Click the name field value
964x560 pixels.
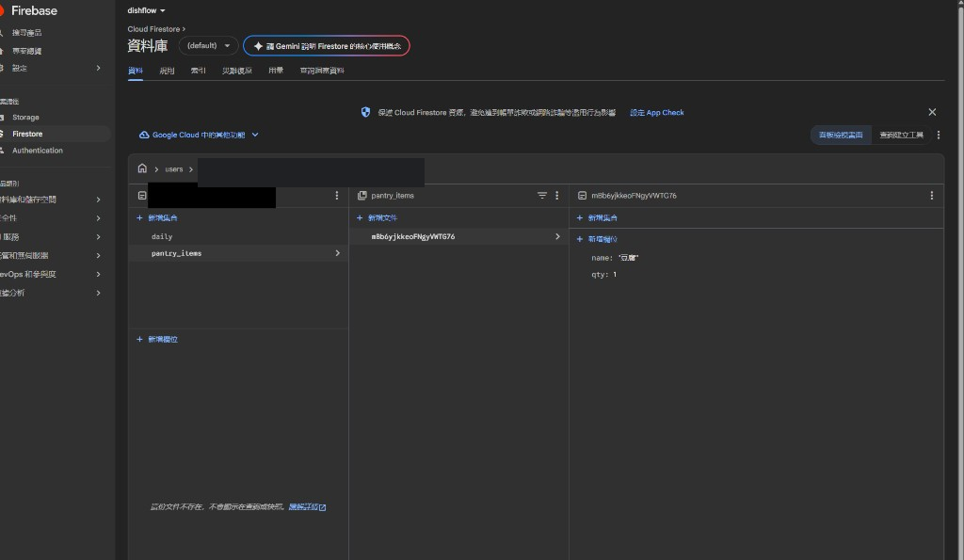628,258
